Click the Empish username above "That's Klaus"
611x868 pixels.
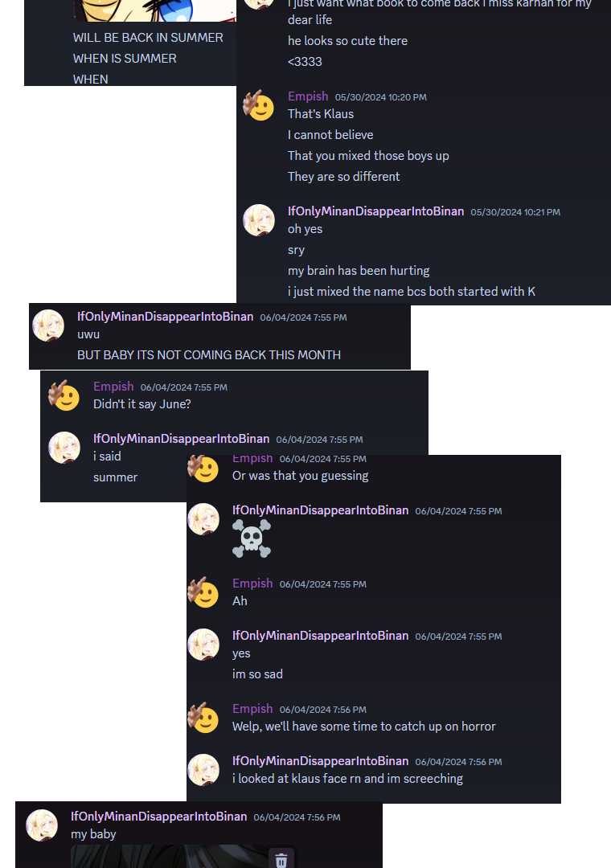(x=308, y=96)
